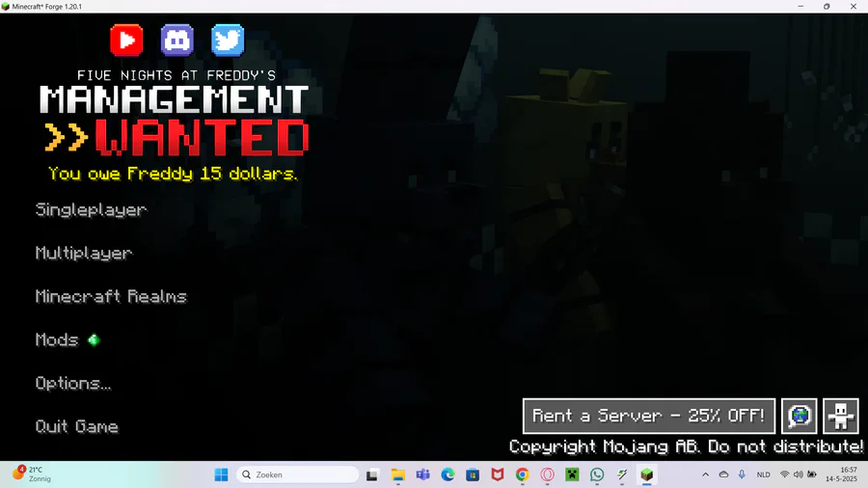Open Microsoft Store taskbar icon
The width and height of the screenshot is (868, 488).
coord(473,474)
